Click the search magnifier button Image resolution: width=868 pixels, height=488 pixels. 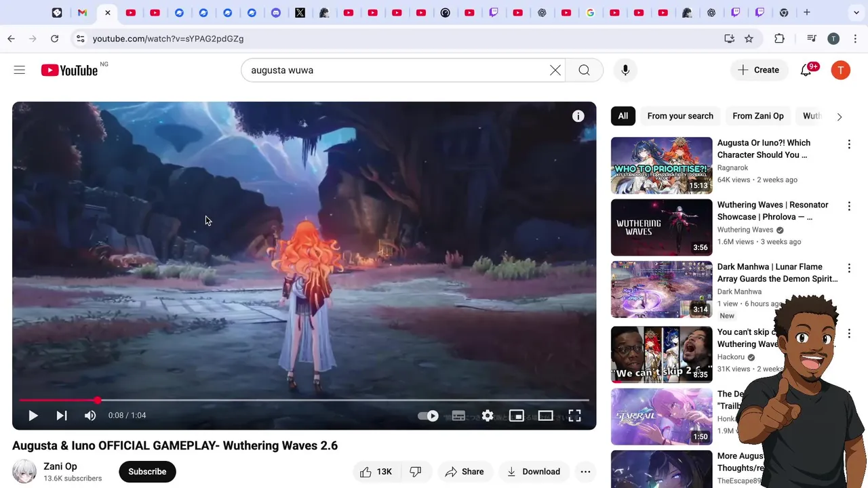coord(584,70)
